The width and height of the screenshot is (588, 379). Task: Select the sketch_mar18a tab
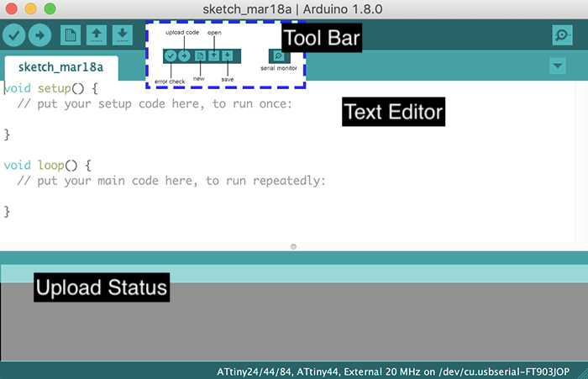(x=61, y=67)
